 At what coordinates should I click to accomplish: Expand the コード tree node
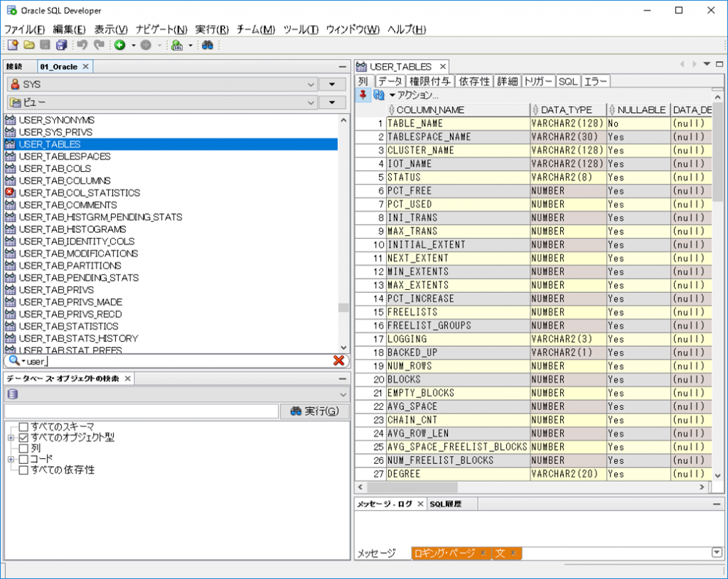pos(11,460)
